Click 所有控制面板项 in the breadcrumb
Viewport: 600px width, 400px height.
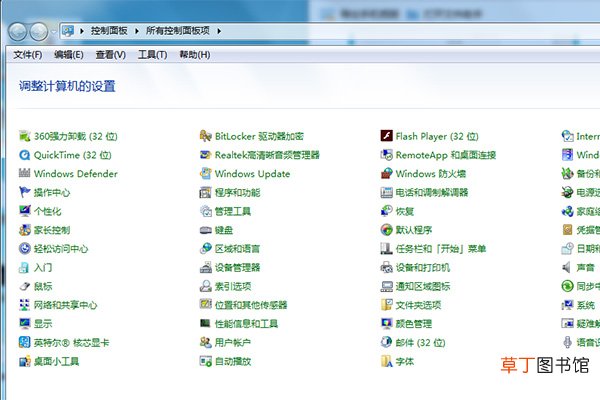178,31
